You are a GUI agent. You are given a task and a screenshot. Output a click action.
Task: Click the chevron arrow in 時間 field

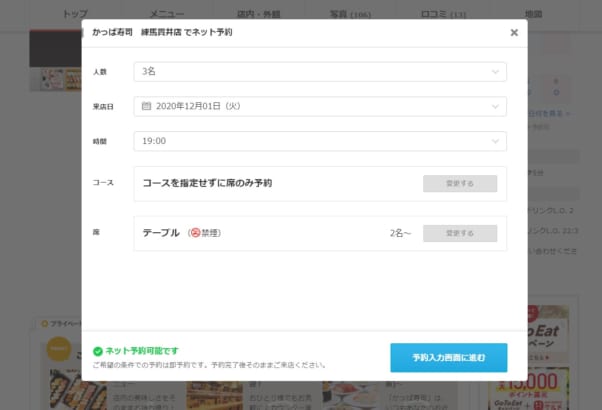tap(495, 141)
